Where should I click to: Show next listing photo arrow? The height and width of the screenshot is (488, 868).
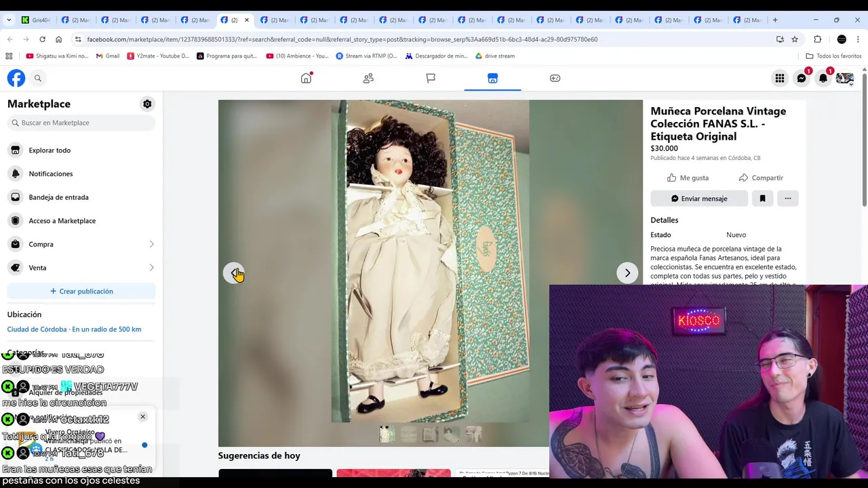627,273
